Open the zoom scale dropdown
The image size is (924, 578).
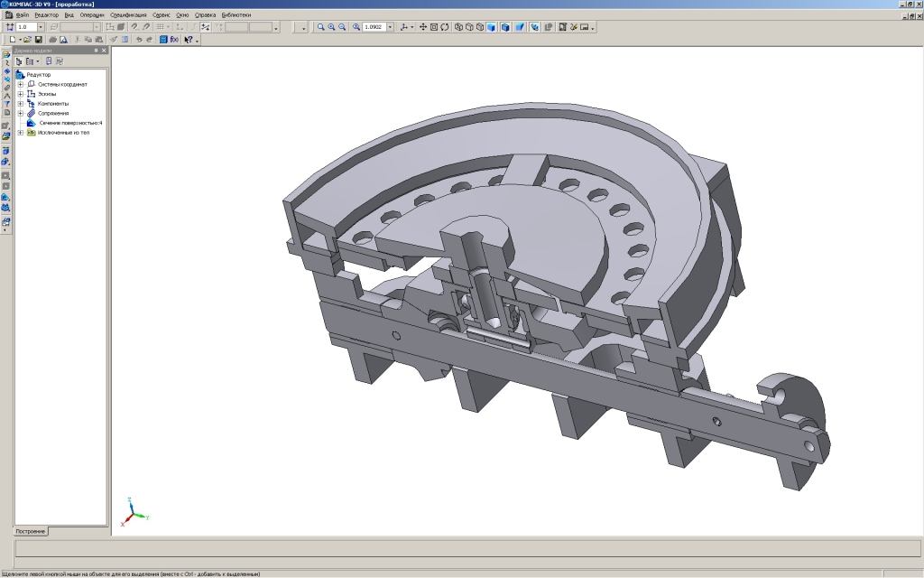[390, 27]
